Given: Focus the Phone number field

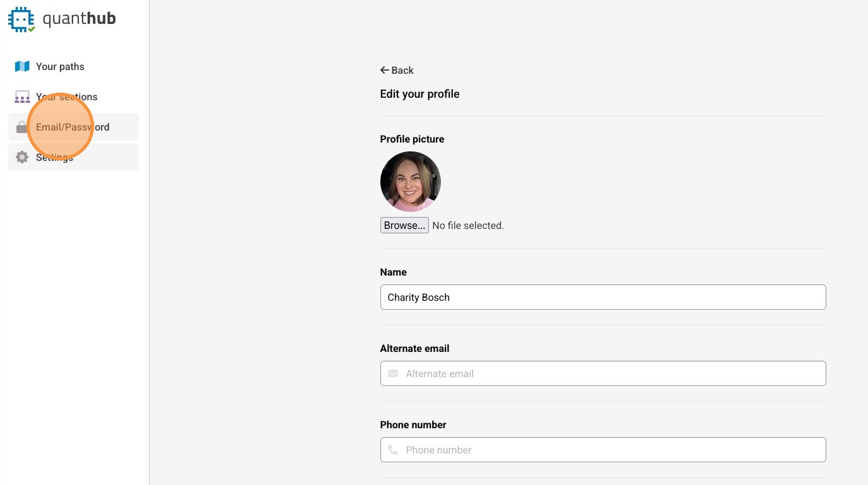Looking at the screenshot, I should pyautogui.click(x=612, y=450).
